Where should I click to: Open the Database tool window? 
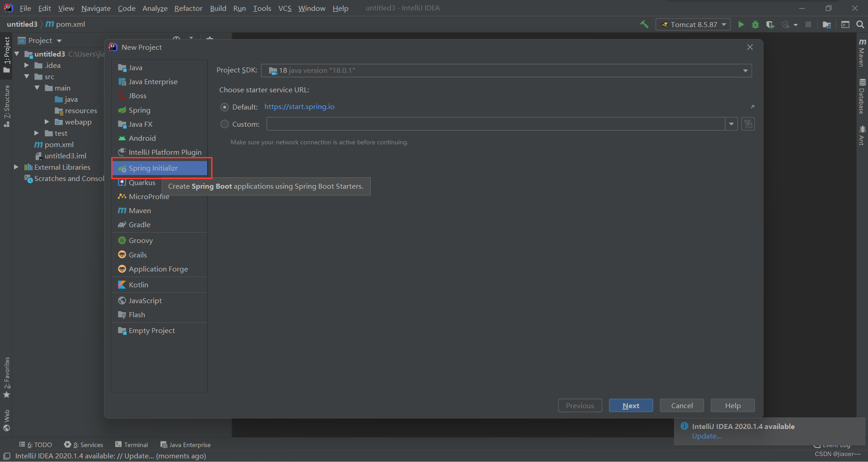[x=862, y=96]
